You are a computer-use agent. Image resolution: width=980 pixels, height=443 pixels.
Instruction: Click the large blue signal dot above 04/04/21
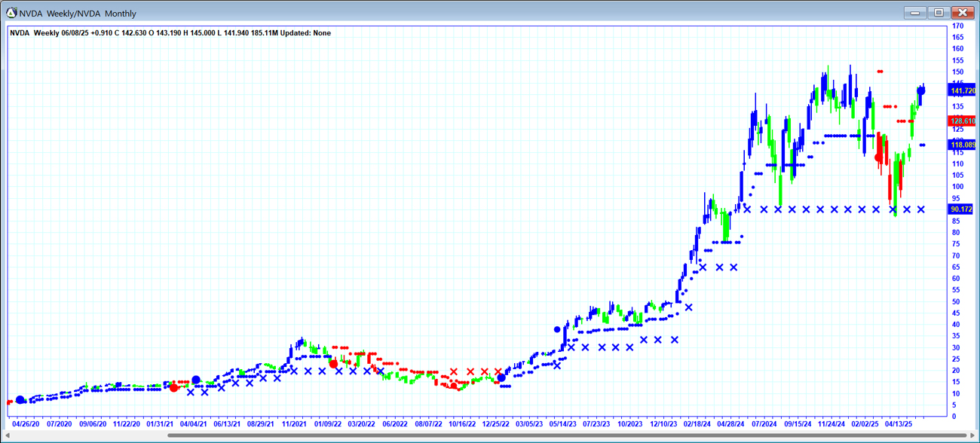(196, 380)
